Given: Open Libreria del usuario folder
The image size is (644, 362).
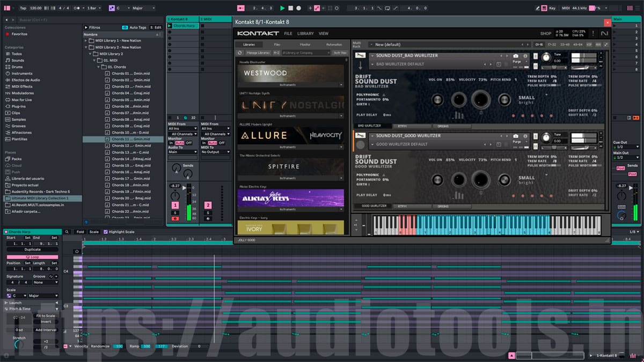Looking at the screenshot, I should click(25, 178).
